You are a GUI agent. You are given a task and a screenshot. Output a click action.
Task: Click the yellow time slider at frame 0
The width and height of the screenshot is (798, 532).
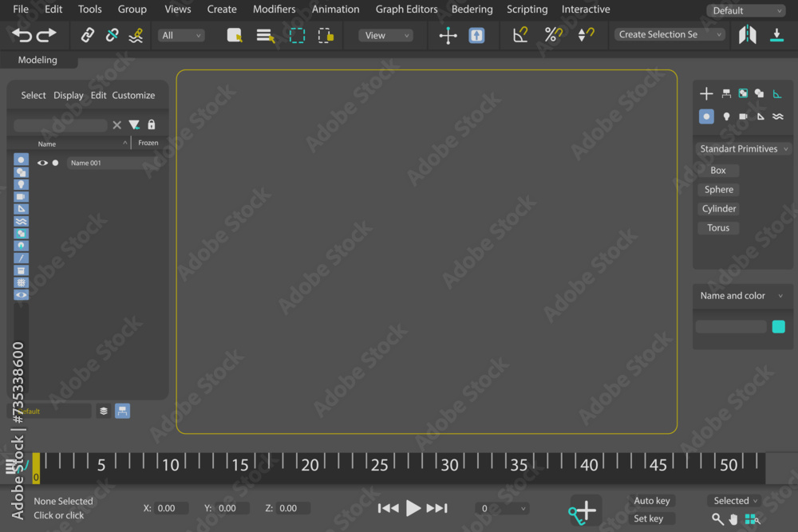36,468
